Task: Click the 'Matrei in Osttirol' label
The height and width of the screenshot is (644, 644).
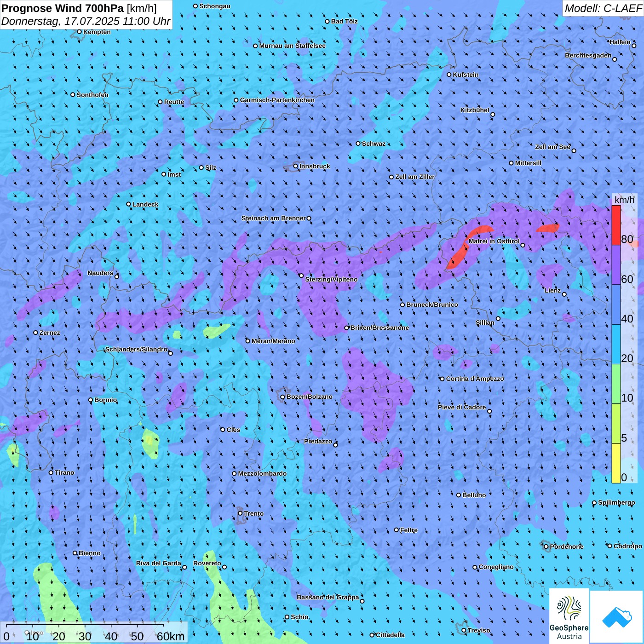Action: click(x=494, y=241)
